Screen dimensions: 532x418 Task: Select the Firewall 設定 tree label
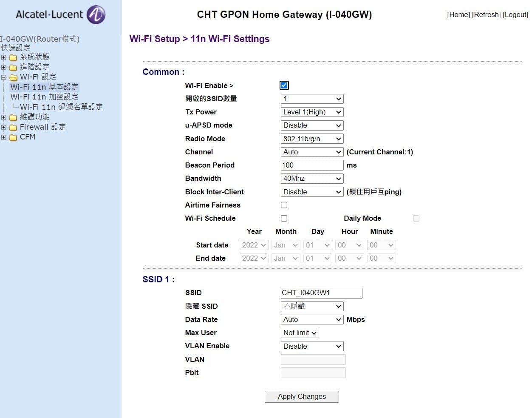[43, 127]
